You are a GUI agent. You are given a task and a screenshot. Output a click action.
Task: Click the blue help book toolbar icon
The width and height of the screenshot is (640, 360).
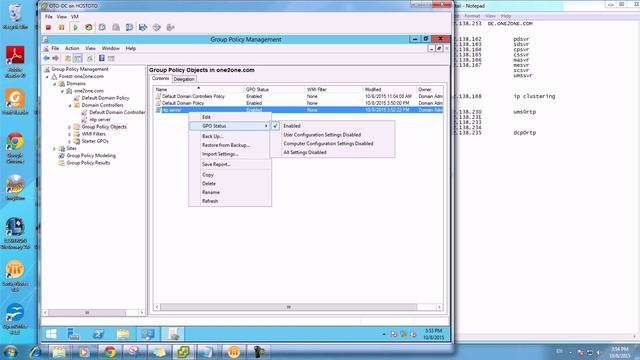pyautogui.click(x=102, y=58)
